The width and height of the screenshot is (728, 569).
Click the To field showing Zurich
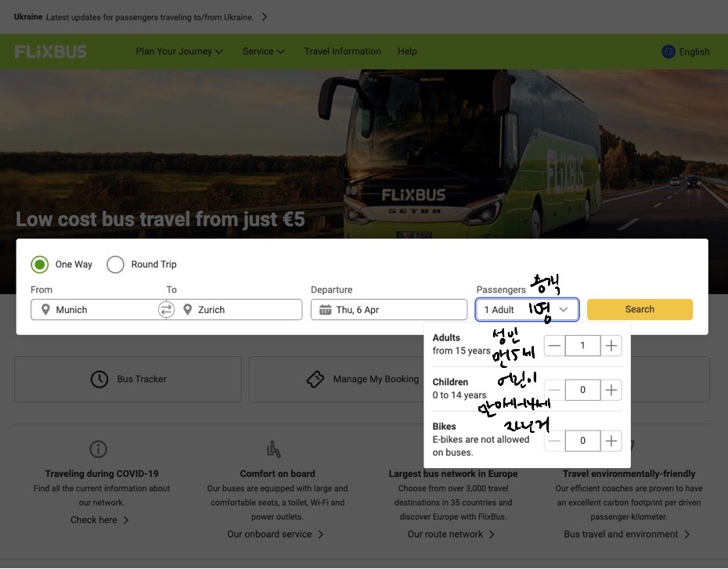(238, 310)
